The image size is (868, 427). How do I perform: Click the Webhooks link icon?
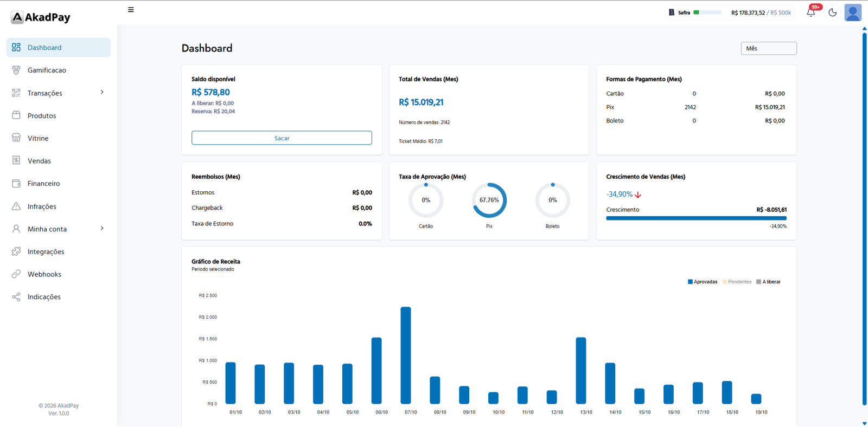point(16,274)
